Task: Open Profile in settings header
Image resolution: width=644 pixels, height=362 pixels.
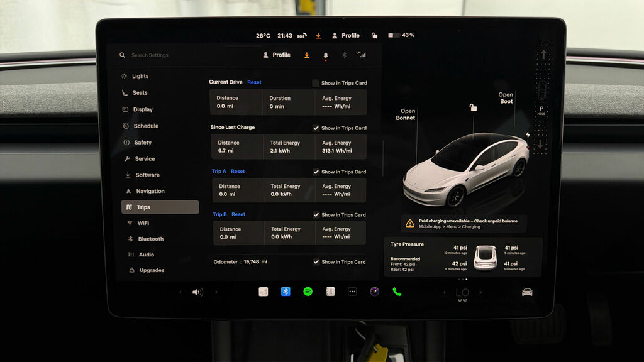Action: click(277, 55)
